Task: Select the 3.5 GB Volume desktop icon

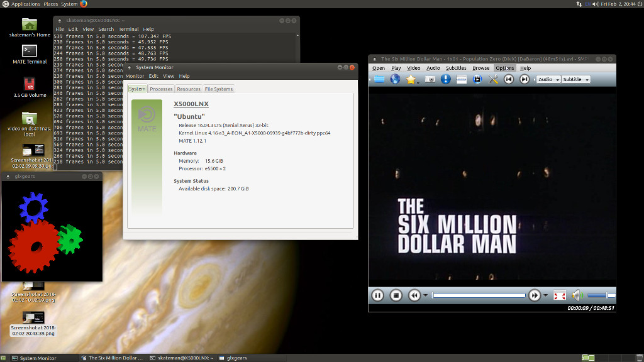Action: (30, 87)
